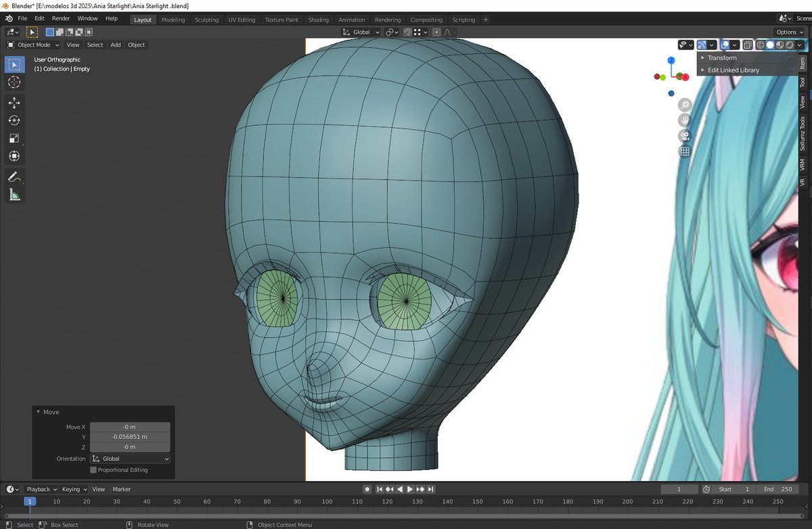Toggle use preview range clock icon
Image resolution: width=812 pixels, height=529 pixels.
[706, 489]
